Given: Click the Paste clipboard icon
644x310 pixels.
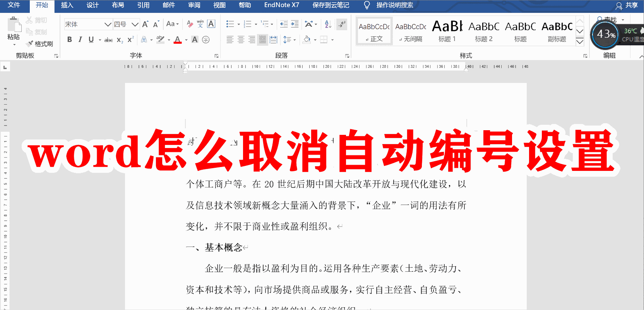Looking at the screenshot, I should [x=14, y=24].
